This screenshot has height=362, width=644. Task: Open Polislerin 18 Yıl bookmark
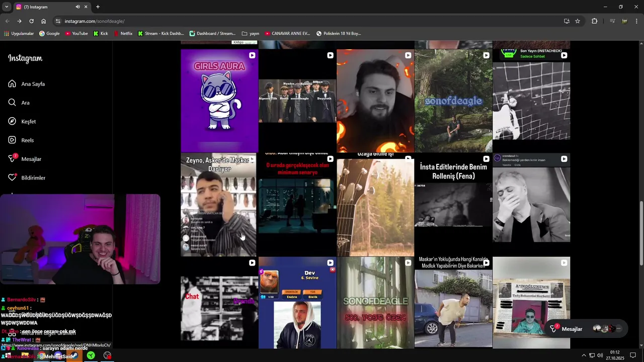click(339, 34)
